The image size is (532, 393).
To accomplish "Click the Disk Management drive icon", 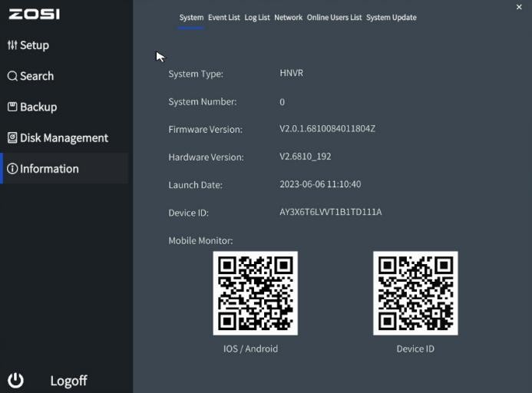I will 12,138.
